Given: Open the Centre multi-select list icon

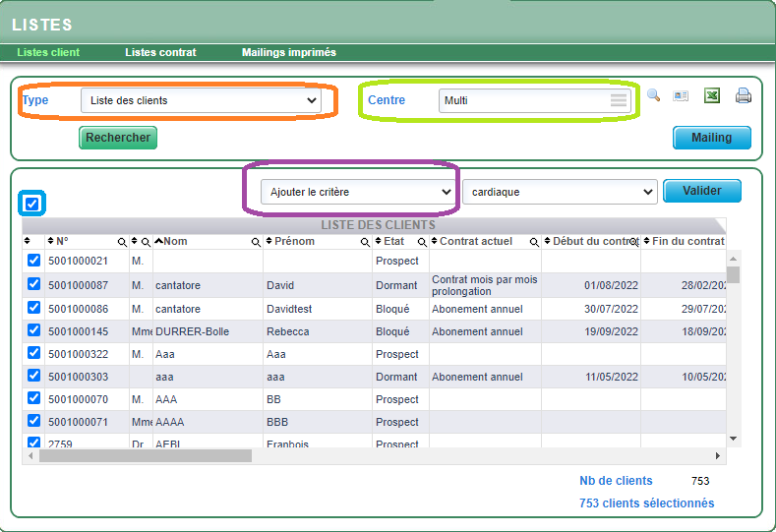Looking at the screenshot, I should [619, 100].
